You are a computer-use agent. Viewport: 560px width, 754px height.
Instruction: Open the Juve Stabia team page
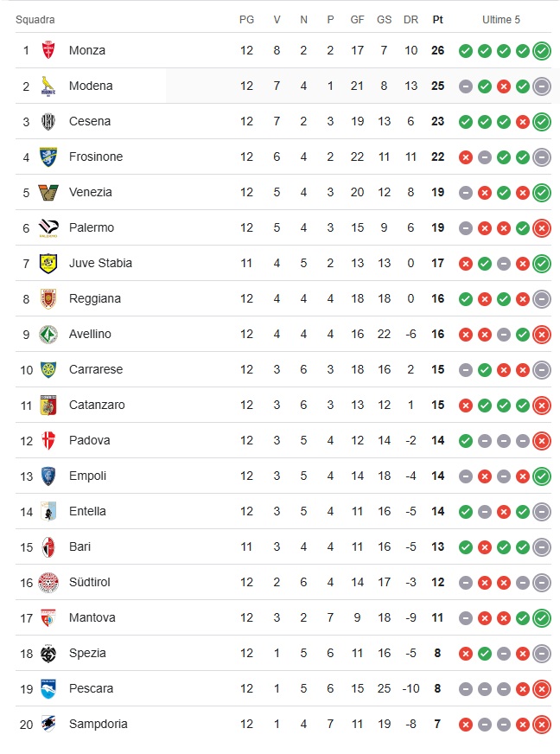100,263
